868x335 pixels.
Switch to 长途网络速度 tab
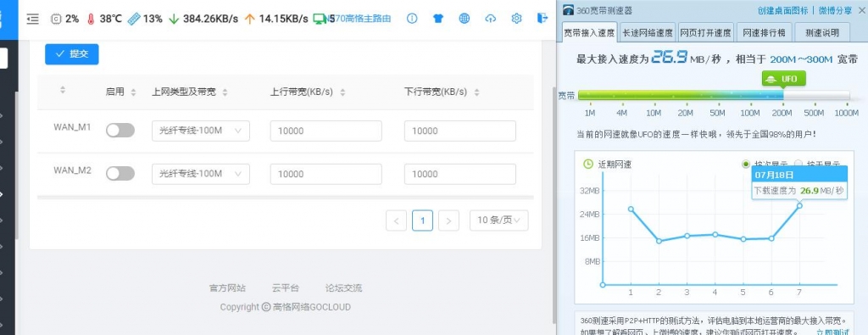(x=647, y=33)
